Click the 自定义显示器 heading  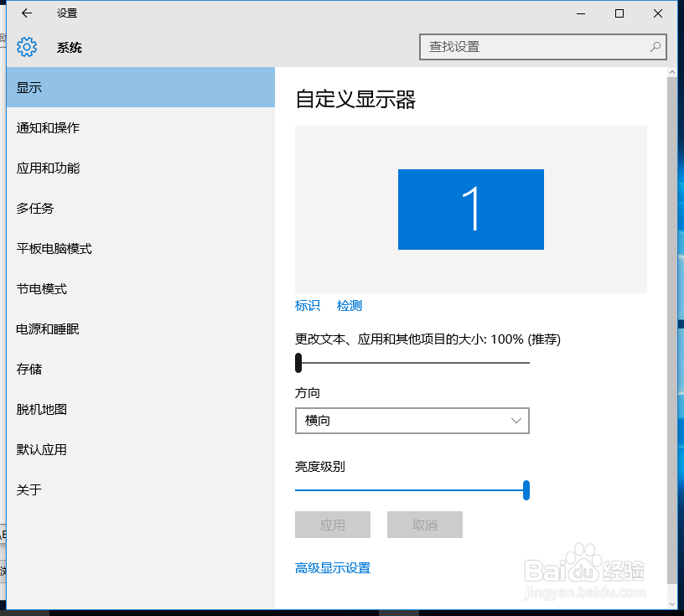(355, 99)
